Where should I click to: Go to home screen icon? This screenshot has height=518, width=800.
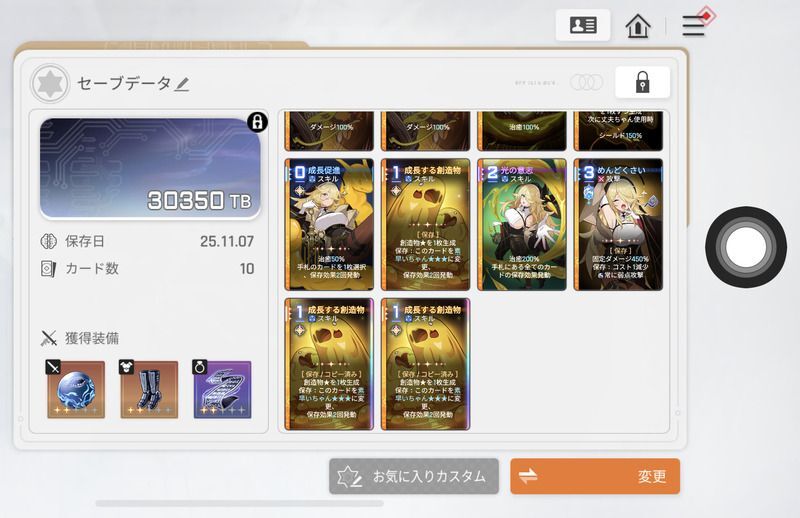coord(638,26)
